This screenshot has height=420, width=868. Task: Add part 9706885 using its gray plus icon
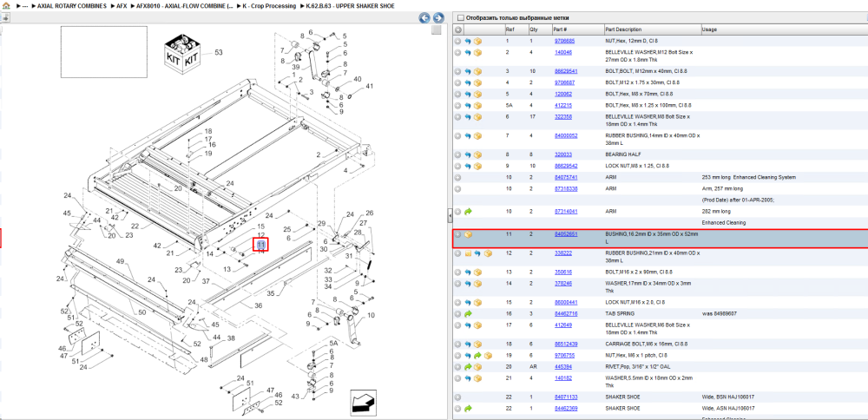[458, 41]
